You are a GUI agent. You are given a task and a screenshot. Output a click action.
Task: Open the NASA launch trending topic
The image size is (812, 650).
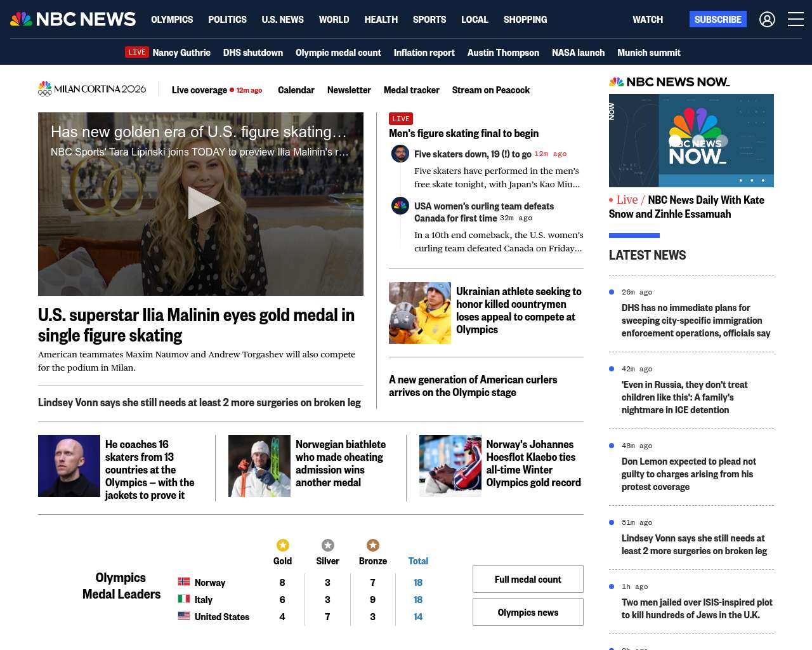point(578,53)
